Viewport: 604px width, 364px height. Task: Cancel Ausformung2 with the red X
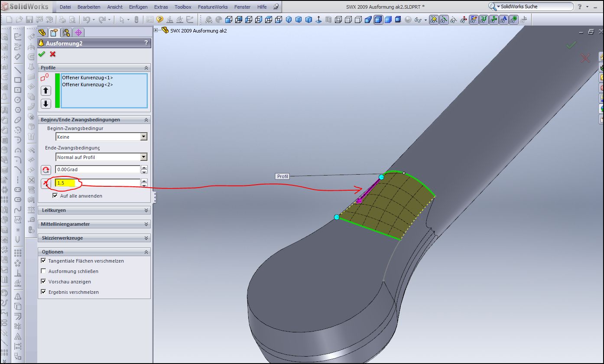coord(52,54)
